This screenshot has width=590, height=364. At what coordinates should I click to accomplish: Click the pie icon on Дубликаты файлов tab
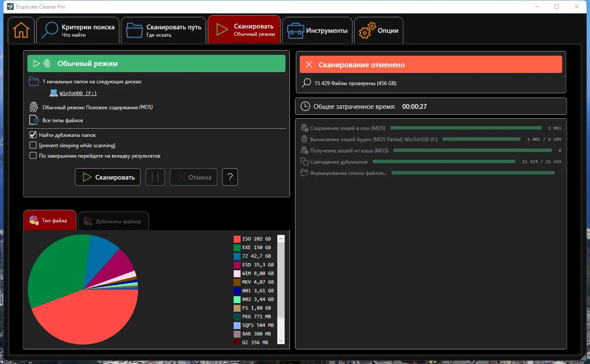coord(88,221)
